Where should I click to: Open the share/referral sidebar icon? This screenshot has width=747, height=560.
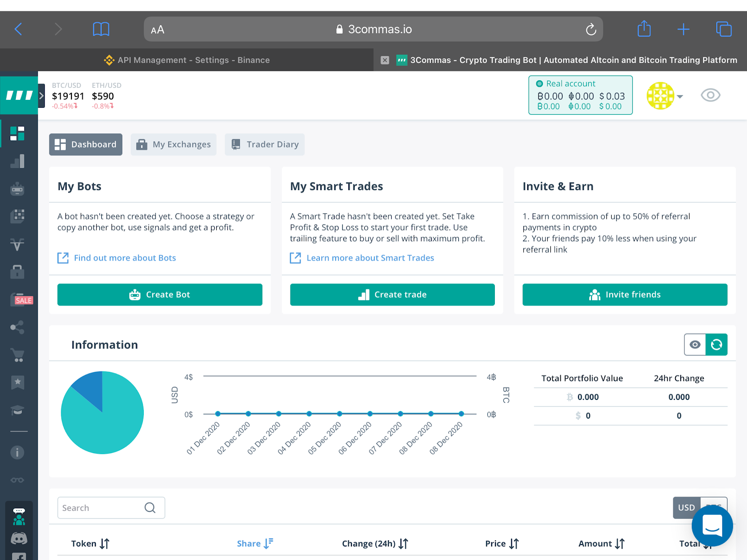(17, 327)
